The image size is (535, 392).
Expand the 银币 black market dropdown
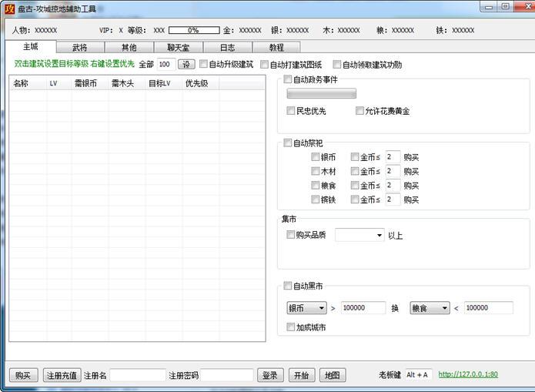[x=306, y=308]
